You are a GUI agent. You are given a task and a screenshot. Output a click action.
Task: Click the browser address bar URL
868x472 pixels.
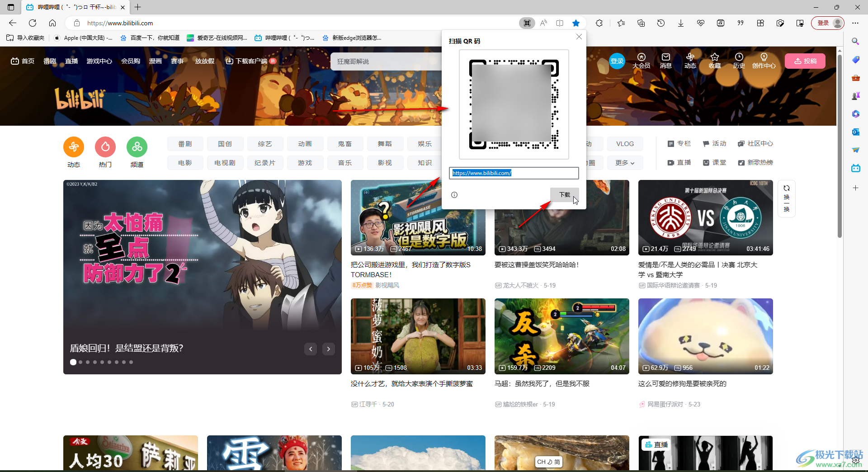pyautogui.click(x=120, y=23)
